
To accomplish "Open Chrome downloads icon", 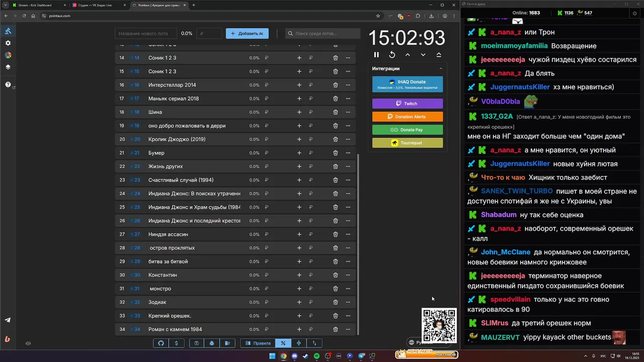I will click(x=431, y=16).
